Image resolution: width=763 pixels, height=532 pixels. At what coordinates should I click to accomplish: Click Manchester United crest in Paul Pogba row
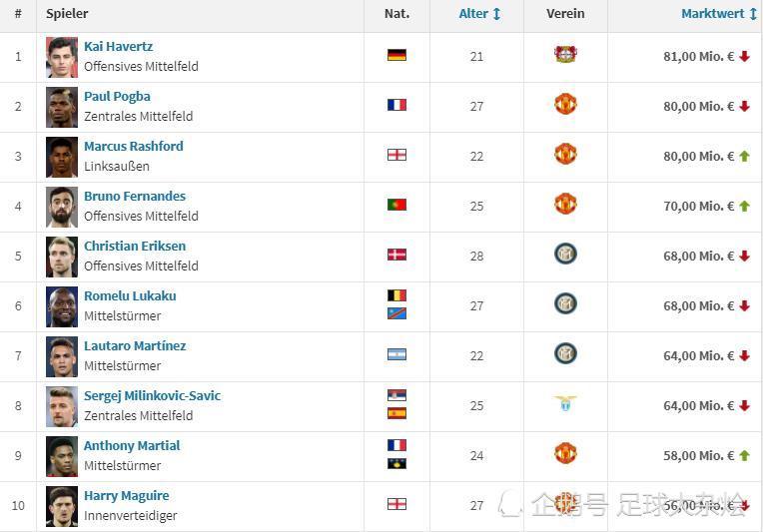tap(565, 104)
